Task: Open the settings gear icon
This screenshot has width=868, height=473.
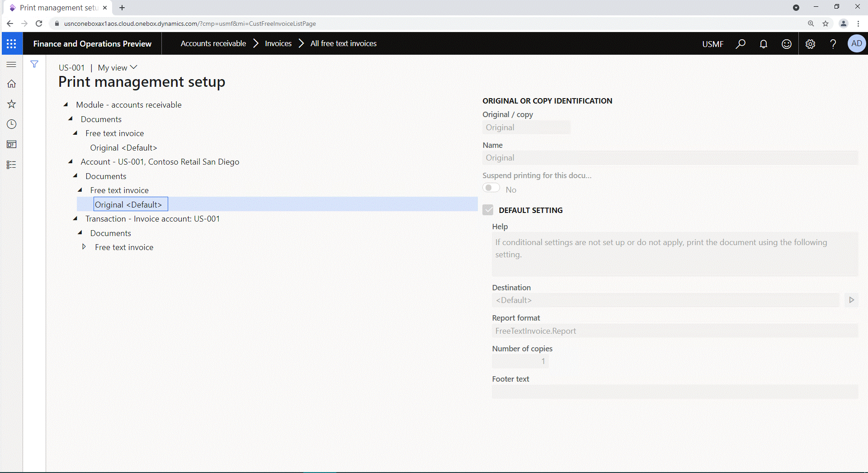Action: (x=810, y=43)
